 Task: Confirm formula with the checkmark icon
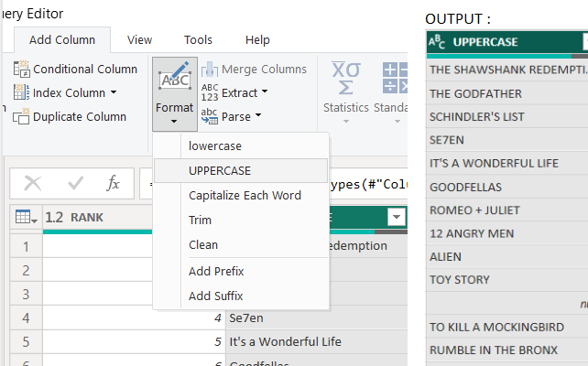(x=74, y=183)
